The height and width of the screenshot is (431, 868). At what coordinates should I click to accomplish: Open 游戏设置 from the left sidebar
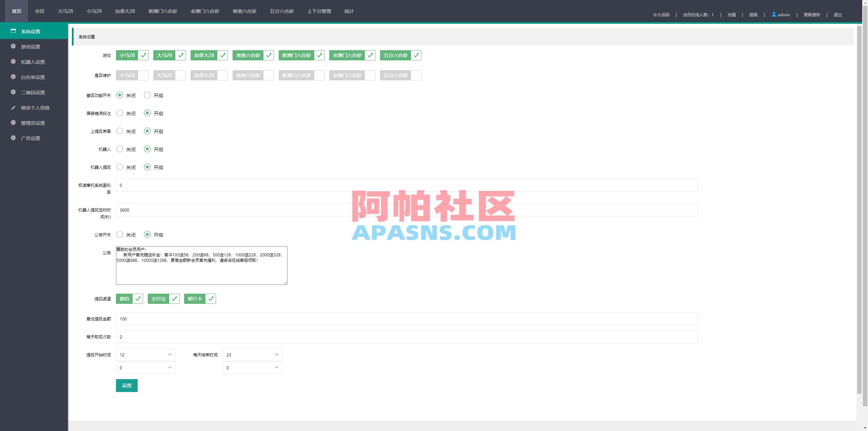pyautogui.click(x=31, y=47)
